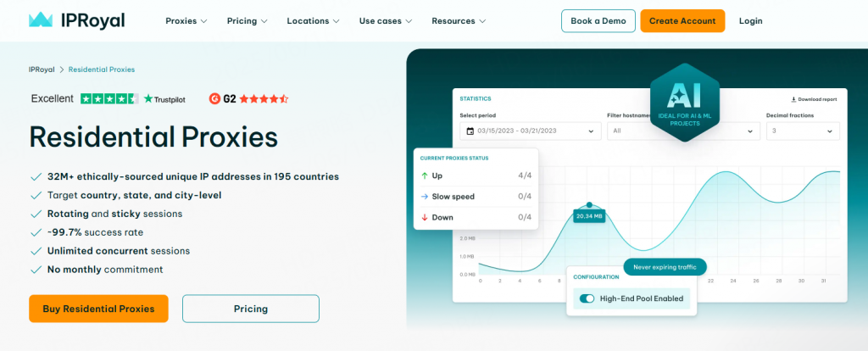
Task: Click the chevron beside Proxies
Action: point(203,21)
